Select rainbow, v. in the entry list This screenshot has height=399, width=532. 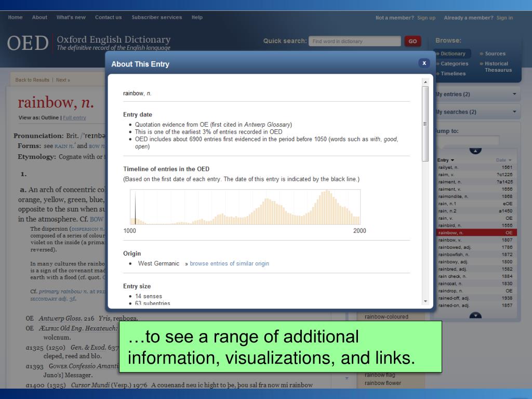pos(476,240)
